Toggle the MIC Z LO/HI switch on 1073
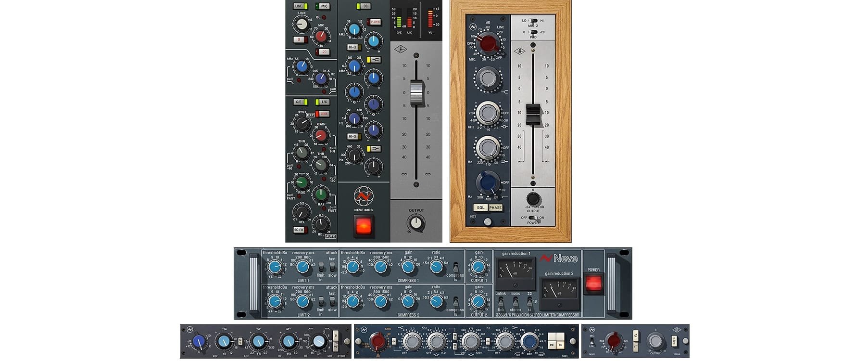Screen dimensions: 868x361 (533, 21)
